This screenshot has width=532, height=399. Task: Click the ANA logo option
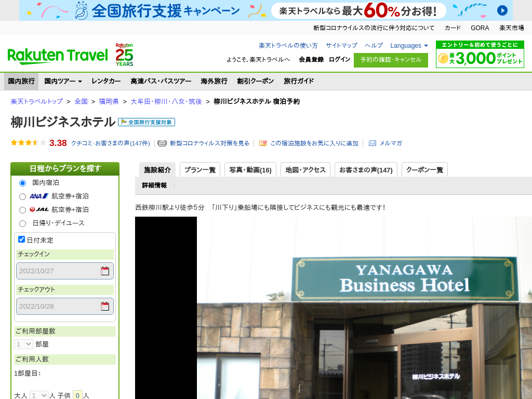point(39,196)
